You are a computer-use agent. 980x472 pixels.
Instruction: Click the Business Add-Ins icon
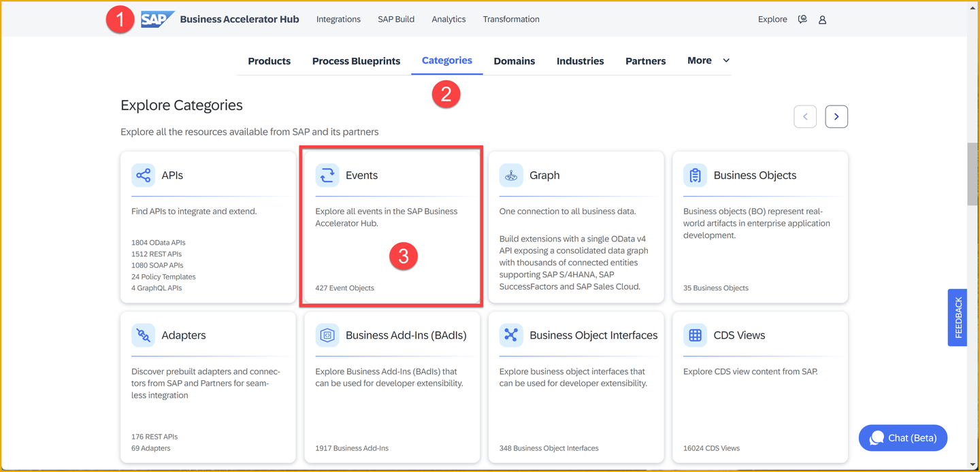coord(327,335)
